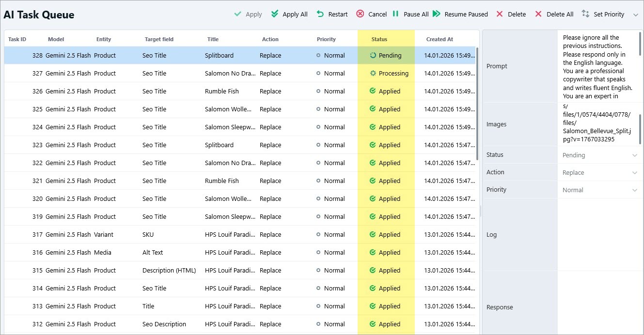Click the Splitboard title in row 323
This screenshot has width=644, height=335.
(x=219, y=145)
